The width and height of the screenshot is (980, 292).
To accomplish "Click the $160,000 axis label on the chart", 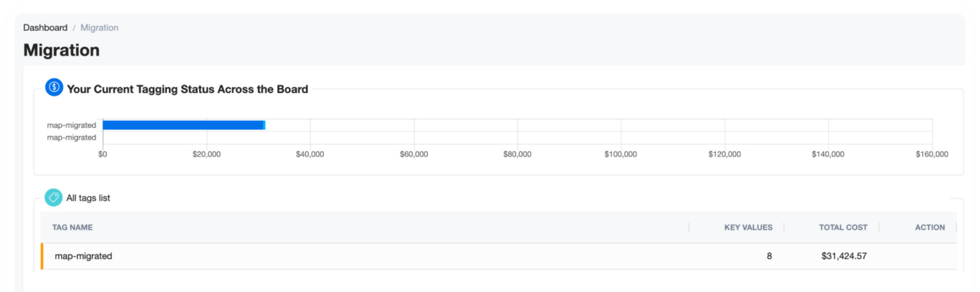I will pyautogui.click(x=932, y=154).
